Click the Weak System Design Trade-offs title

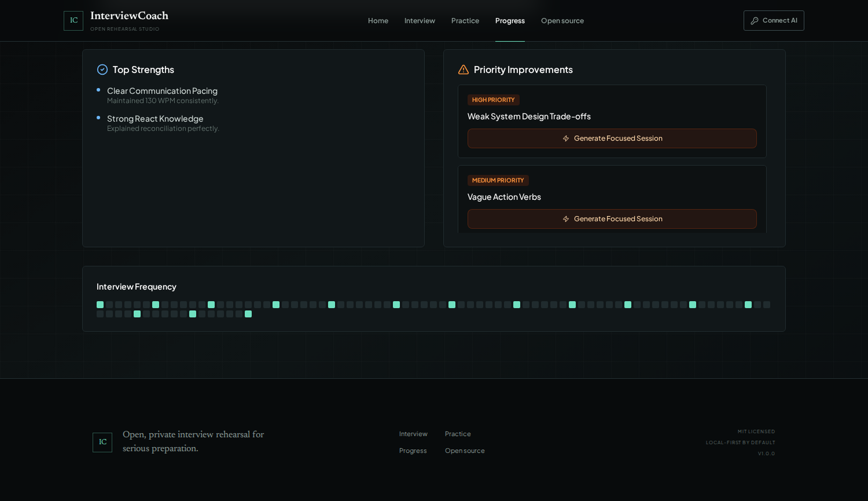click(529, 116)
